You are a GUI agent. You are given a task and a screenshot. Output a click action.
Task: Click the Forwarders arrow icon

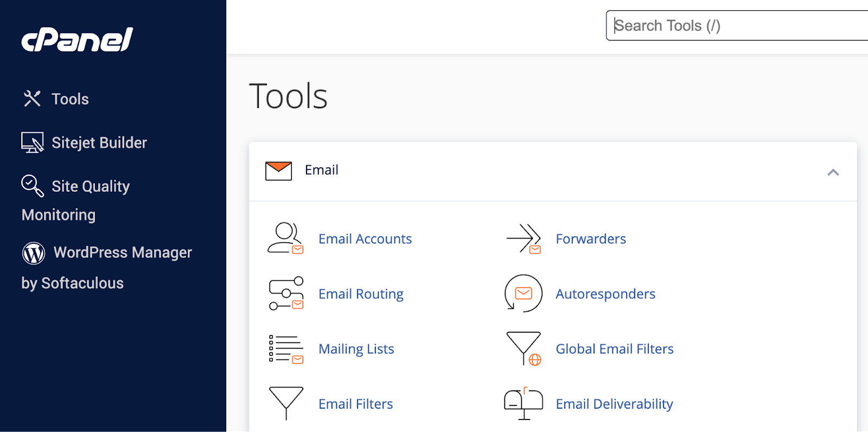524,238
